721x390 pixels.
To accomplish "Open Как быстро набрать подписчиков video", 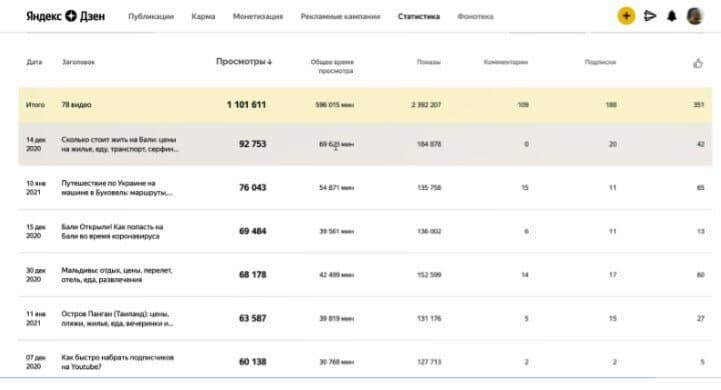I will pyautogui.click(x=117, y=362).
